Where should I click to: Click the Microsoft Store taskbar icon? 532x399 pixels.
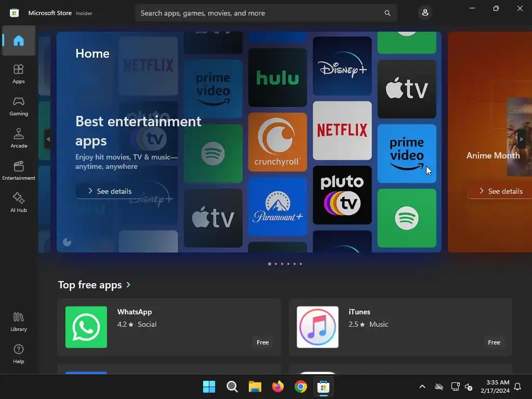pos(323,387)
